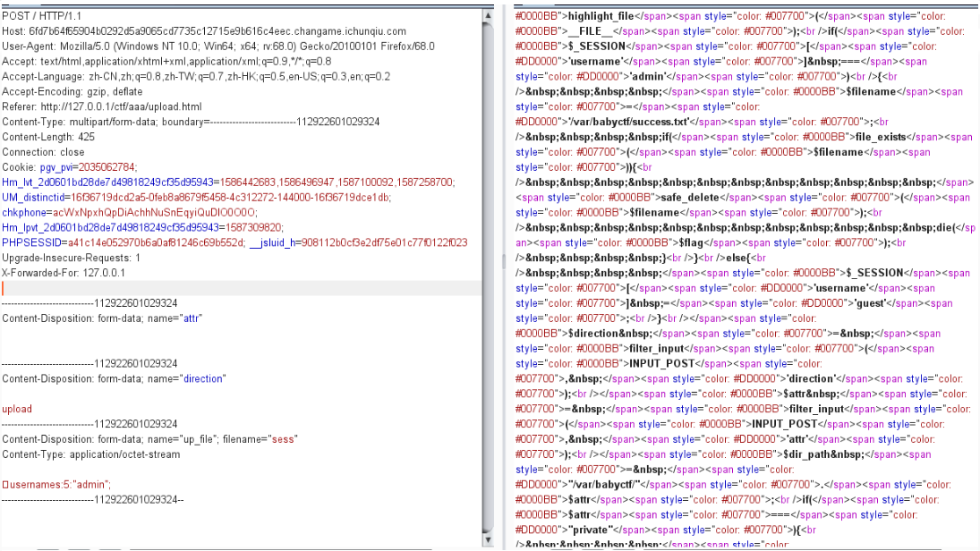Click the request pane vertical scrollbar thumb
Image resolution: width=980 pixels, height=551 pixels.
(488, 268)
